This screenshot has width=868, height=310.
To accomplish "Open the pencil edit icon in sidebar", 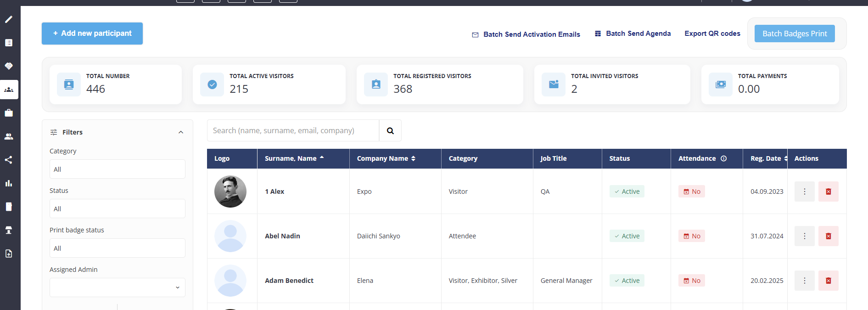I will (9, 19).
